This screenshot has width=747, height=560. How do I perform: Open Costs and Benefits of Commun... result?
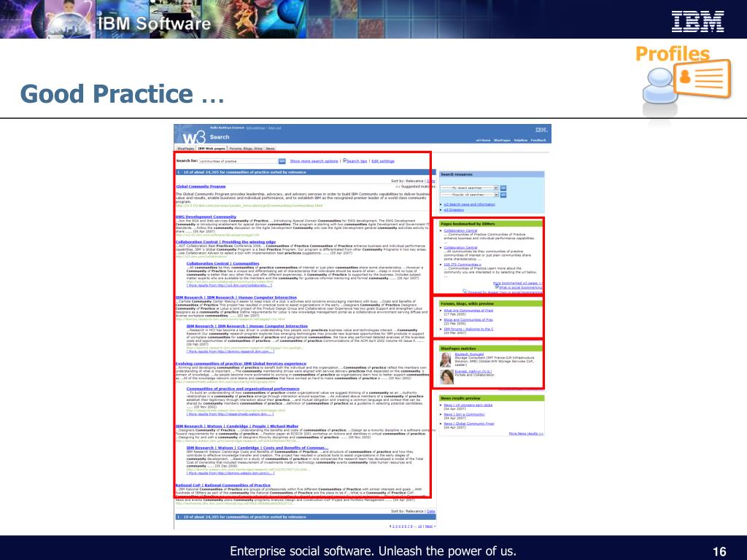[258, 448]
